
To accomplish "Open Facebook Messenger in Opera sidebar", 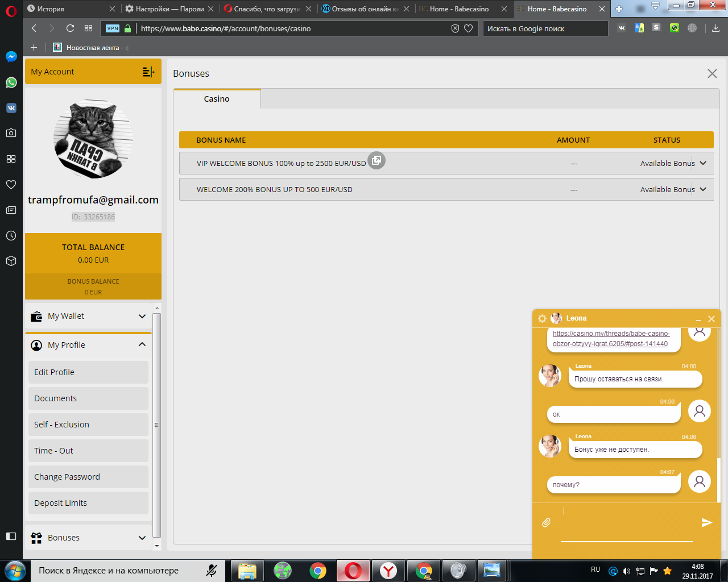I will tap(11, 57).
